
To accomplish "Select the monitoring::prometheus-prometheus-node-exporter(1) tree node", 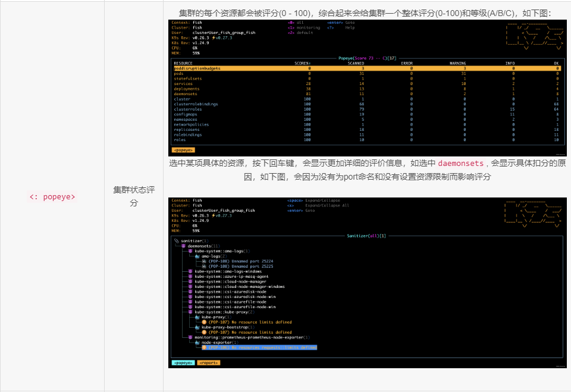I will tap(252, 337).
